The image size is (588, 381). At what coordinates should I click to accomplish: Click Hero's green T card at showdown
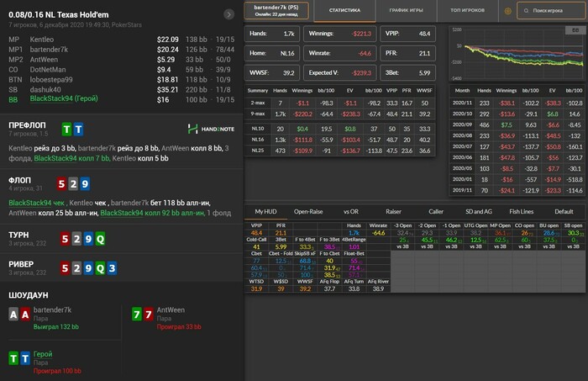click(x=13, y=358)
